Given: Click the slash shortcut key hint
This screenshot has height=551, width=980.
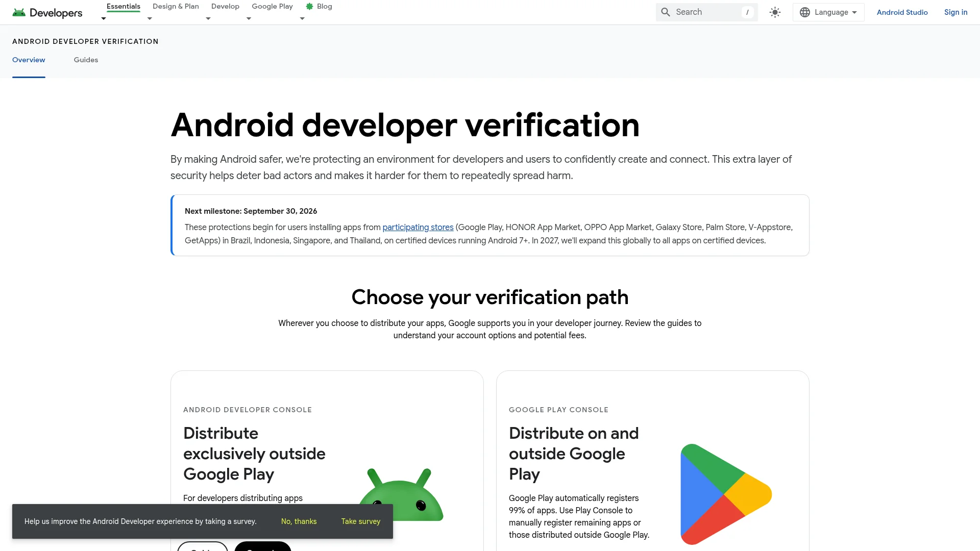Looking at the screenshot, I should [x=747, y=12].
